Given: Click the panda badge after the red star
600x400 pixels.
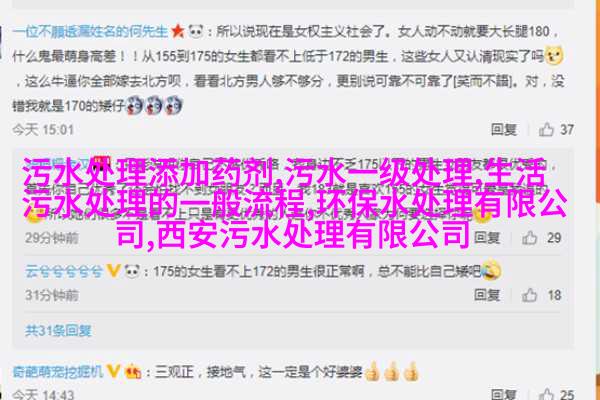Looking at the screenshot, I should [196, 31].
